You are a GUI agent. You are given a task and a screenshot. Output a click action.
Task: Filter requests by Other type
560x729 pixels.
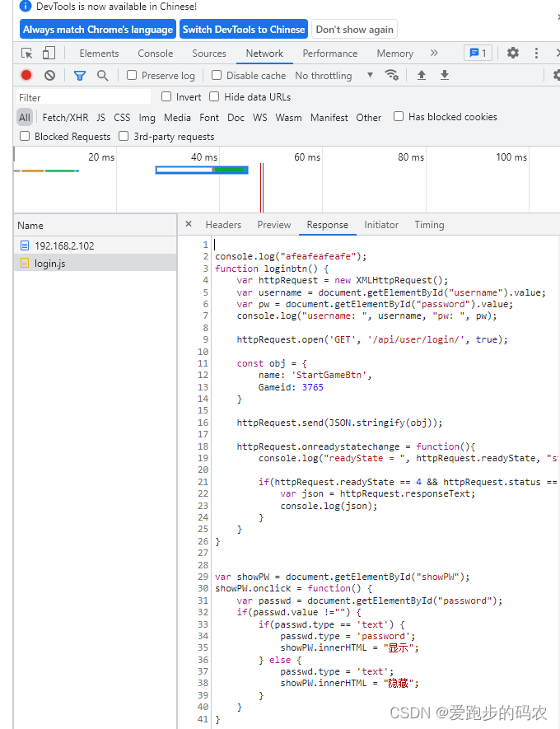click(369, 118)
